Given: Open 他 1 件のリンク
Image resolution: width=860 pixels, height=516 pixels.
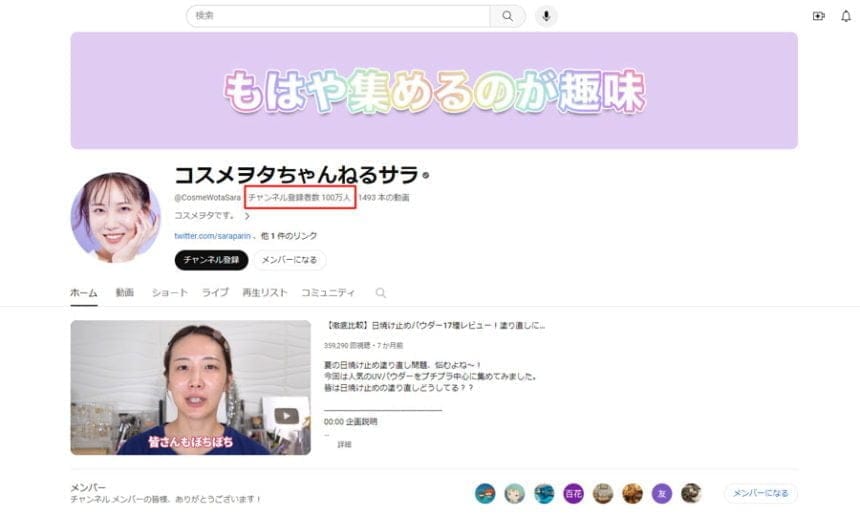Looking at the screenshot, I should tap(289, 236).
